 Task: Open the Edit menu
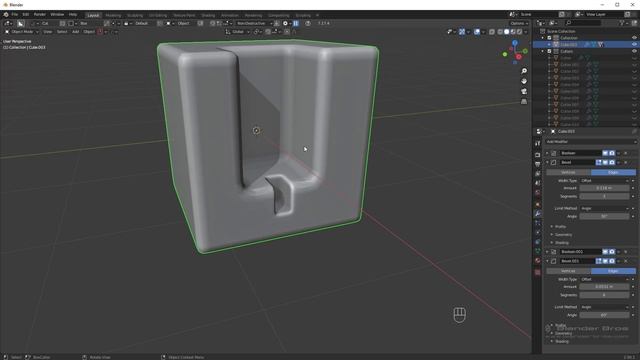[26, 14]
